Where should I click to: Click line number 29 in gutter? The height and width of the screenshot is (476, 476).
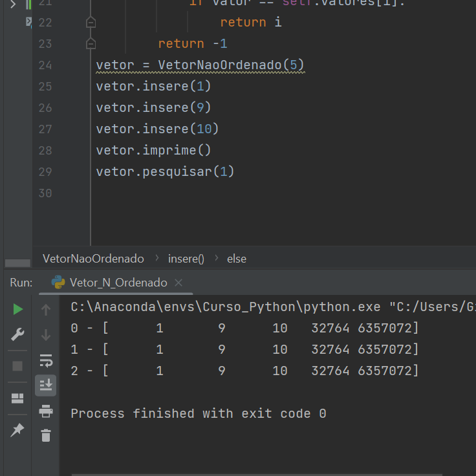click(45, 172)
